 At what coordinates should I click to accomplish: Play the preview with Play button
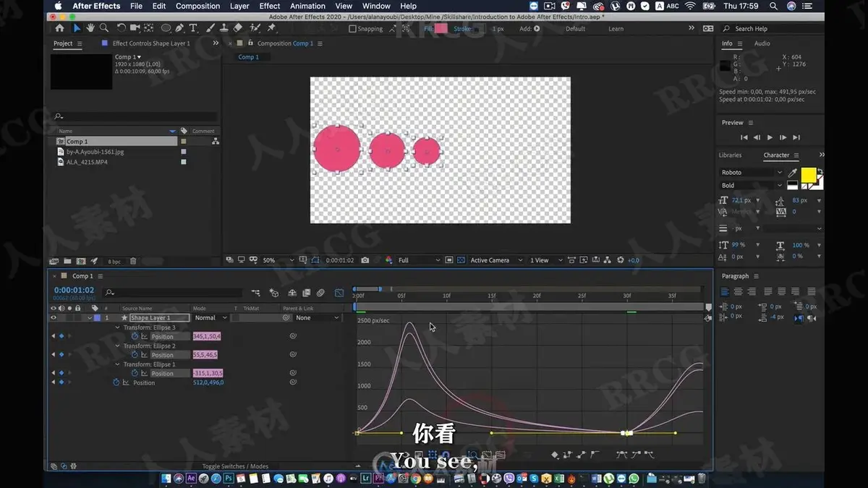click(770, 137)
